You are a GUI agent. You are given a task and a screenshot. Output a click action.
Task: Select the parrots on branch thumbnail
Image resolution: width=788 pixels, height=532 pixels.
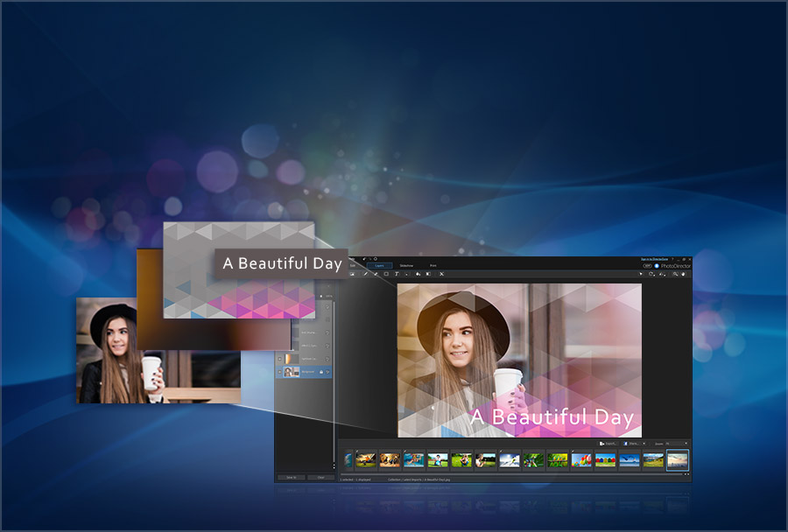(x=558, y=459)
